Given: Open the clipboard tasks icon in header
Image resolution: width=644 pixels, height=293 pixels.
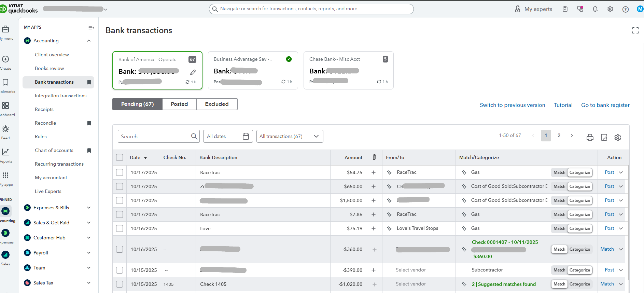Looking at the screenshot, I should (565, 9).
